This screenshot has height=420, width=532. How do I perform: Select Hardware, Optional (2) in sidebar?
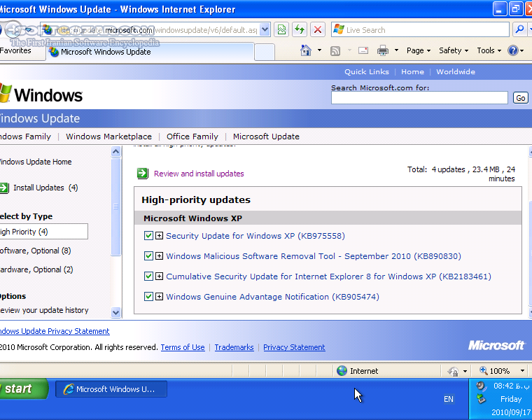point(36,269)
